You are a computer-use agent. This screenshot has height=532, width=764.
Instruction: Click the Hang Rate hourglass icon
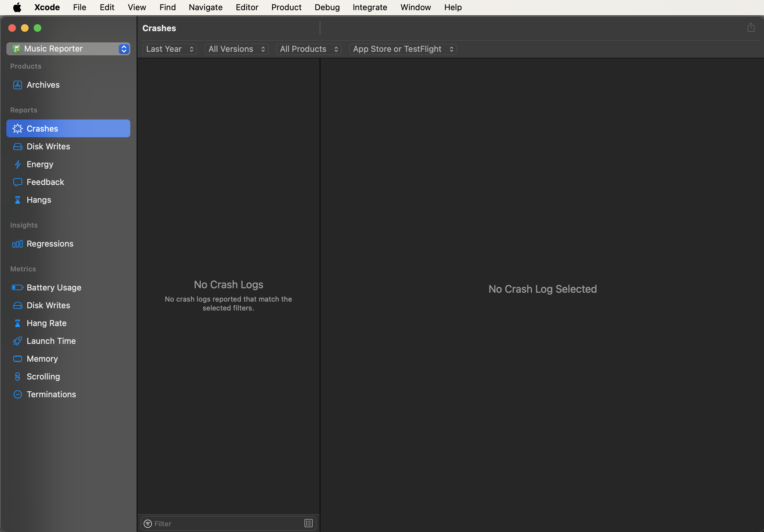tap(17, 323)
